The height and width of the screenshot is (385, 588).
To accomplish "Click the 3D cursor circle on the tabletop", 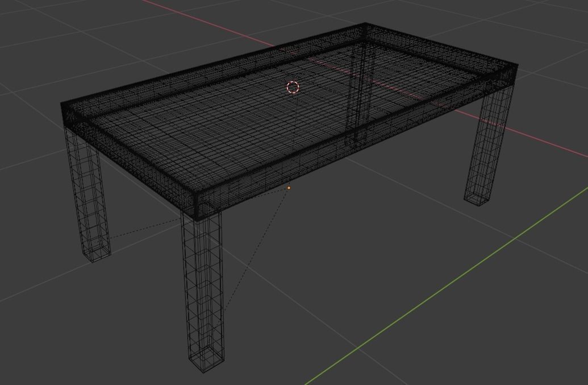I will coord(293,88).
